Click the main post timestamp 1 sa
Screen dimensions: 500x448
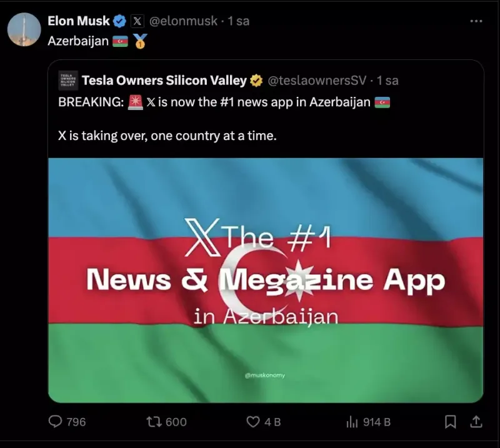[238, 21]
